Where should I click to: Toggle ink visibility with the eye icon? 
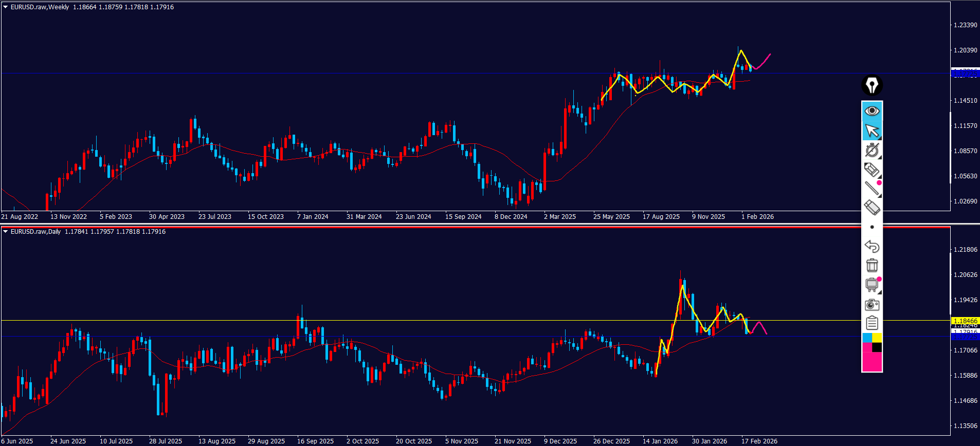click(x=872, y=111)
